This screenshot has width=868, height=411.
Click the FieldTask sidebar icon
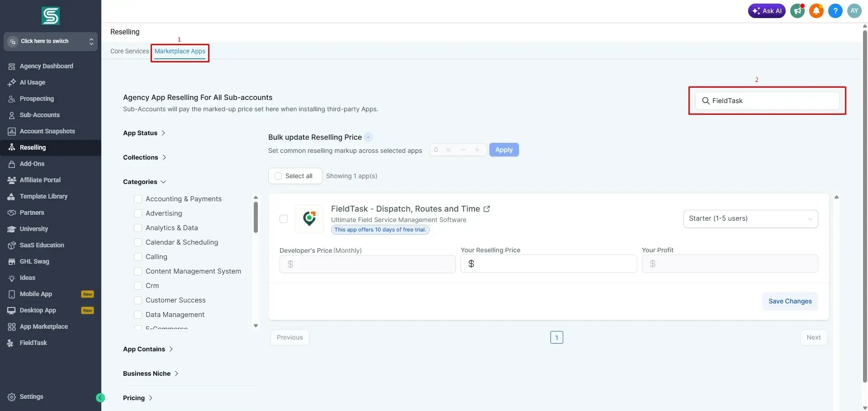pos(10,343)
